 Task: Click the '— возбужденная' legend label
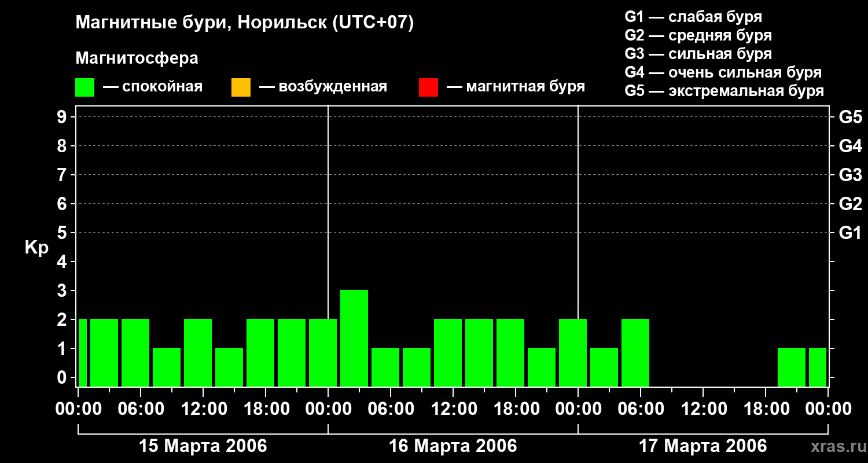click(x=323, y=87)
